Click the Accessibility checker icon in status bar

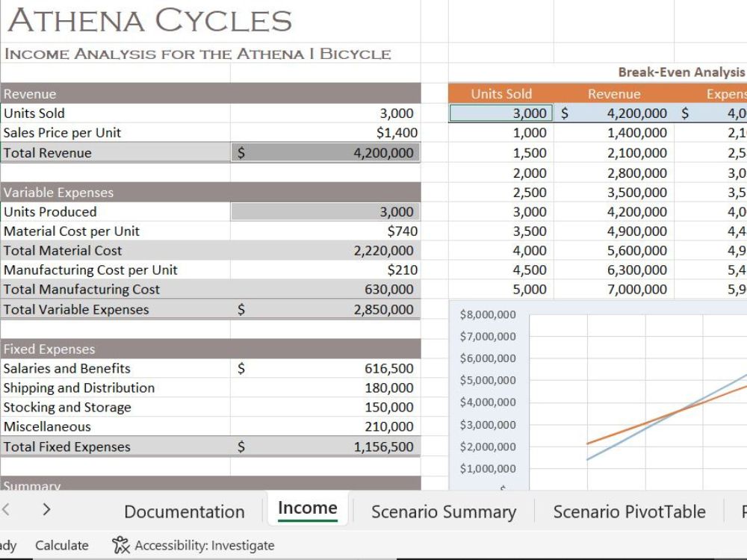[x=121, y=545]
